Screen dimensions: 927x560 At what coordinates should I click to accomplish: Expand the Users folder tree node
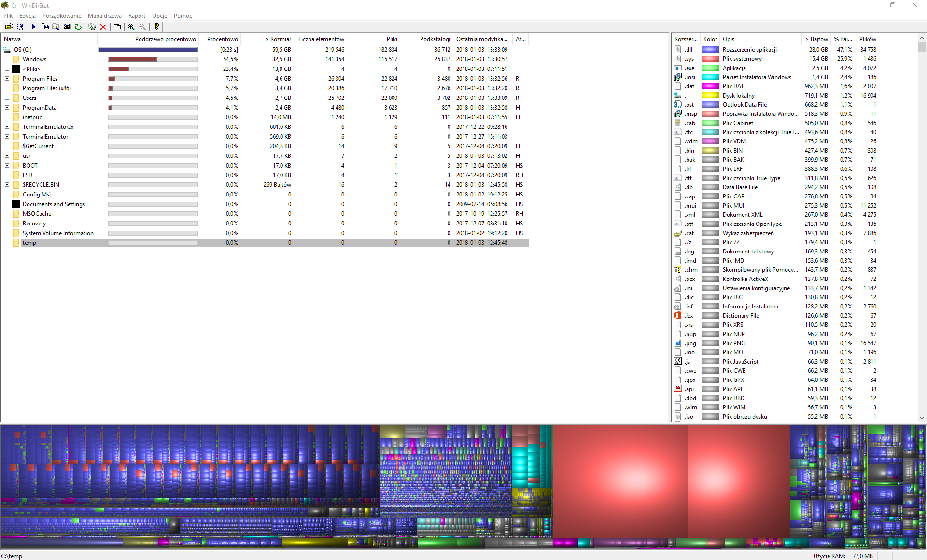pyautogui.click(x=7, y=98)
